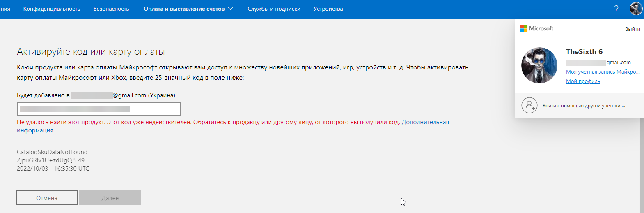Click the add another account icon
Viewport: 644px width, 213px height.
point(529,105)
